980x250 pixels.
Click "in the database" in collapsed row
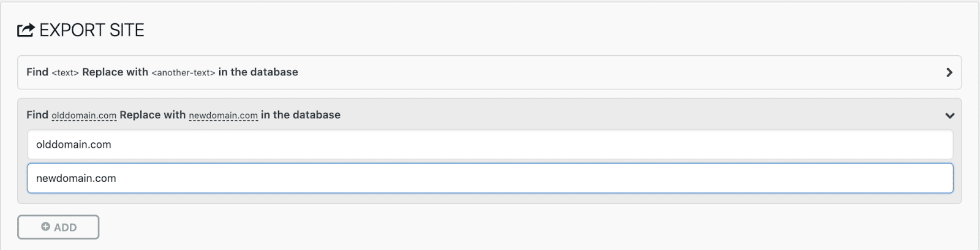258,72
